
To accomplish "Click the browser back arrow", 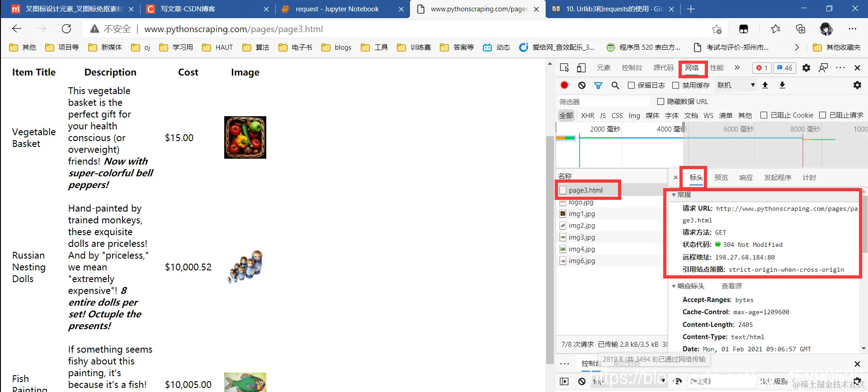I will tap(17, 29).
